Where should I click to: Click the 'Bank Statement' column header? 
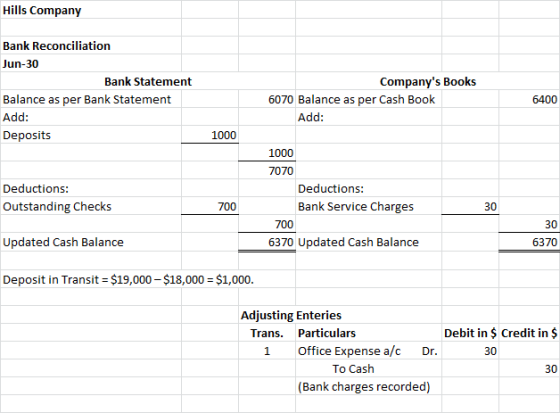pyautogui.click(x=148, y=81)
